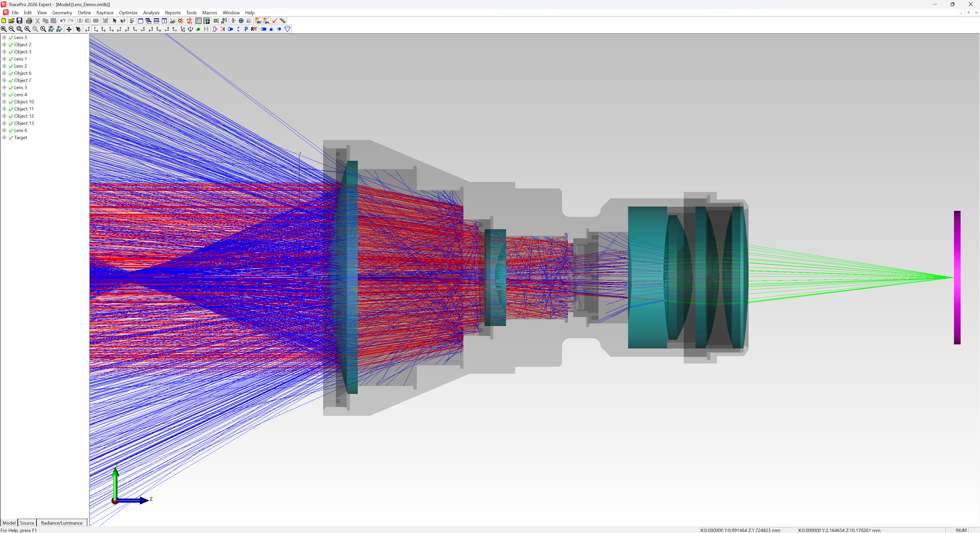The height and width of the screenshot is (533, 980).
Task: Expand the Lens 4 tree node
Action: 4,94
